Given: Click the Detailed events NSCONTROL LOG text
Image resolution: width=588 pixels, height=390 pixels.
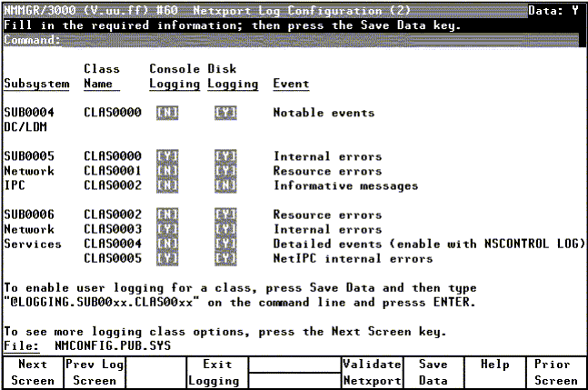Looking at the screenshot, I should click(x=429, y=244).
